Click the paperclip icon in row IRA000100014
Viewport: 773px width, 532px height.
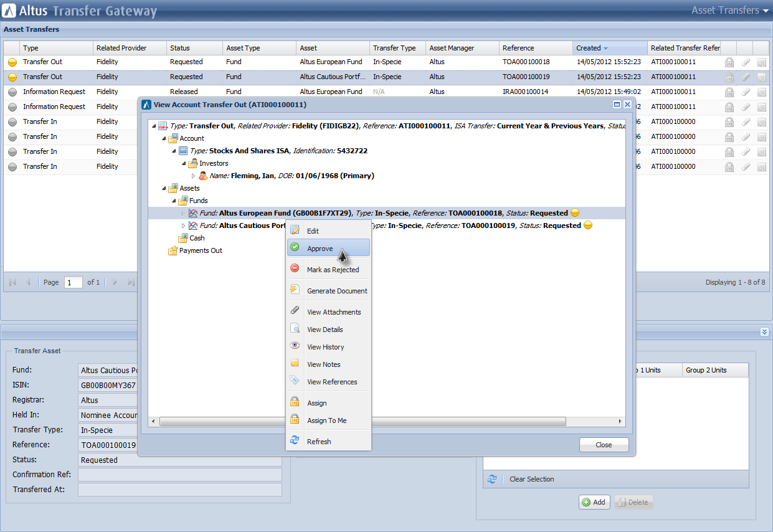tap(746, 92)
